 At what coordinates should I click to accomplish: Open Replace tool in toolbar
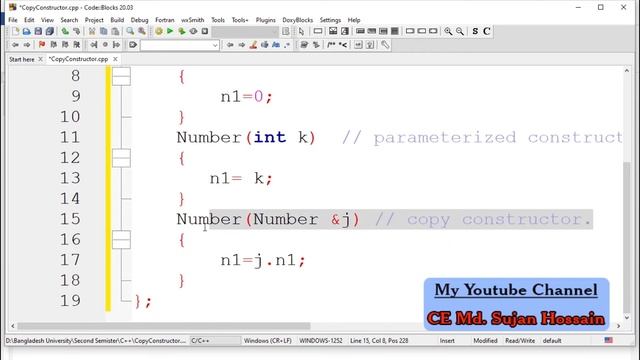pyautogui.click(x=142, y=31)
